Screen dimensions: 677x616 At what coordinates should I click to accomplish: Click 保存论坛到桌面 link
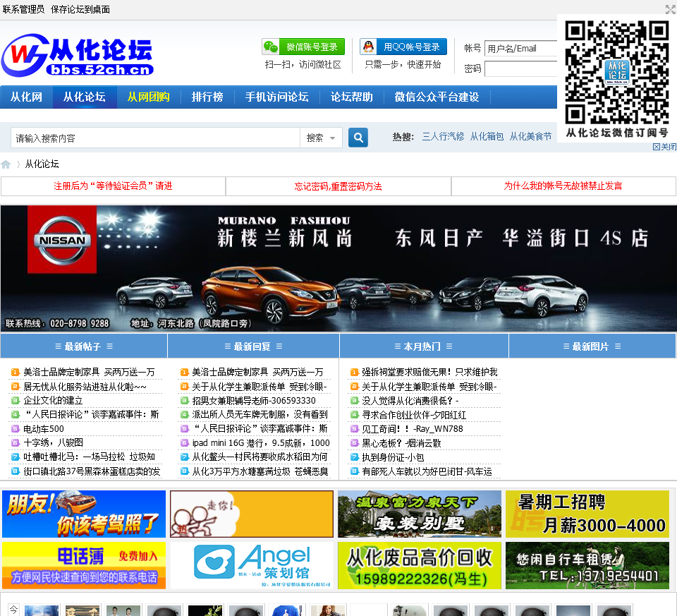point(80,9)
